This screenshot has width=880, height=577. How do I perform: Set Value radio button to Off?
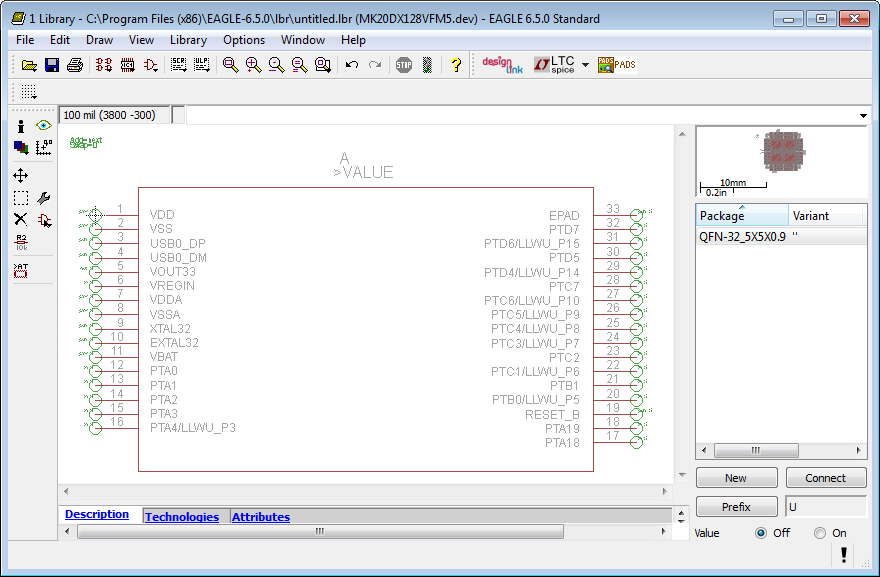[x=761, y=533]
